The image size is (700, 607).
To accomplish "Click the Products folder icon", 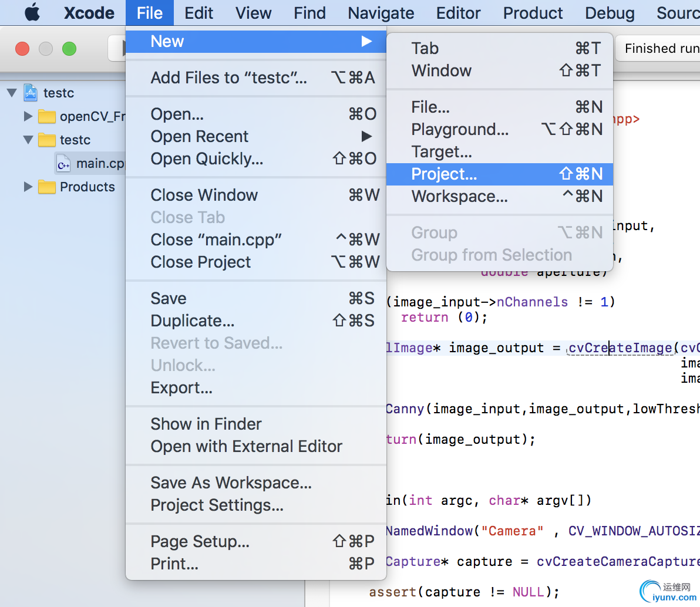I will pos(47,187).
